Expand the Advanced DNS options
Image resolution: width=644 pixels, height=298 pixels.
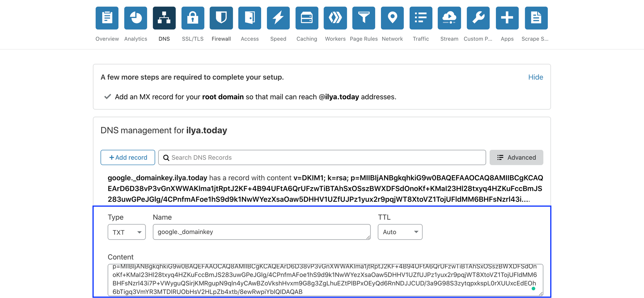[516, 158]
